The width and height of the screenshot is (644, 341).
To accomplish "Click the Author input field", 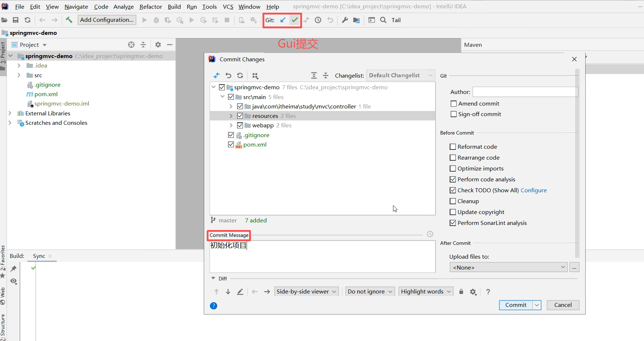I will tap(525, 92).
